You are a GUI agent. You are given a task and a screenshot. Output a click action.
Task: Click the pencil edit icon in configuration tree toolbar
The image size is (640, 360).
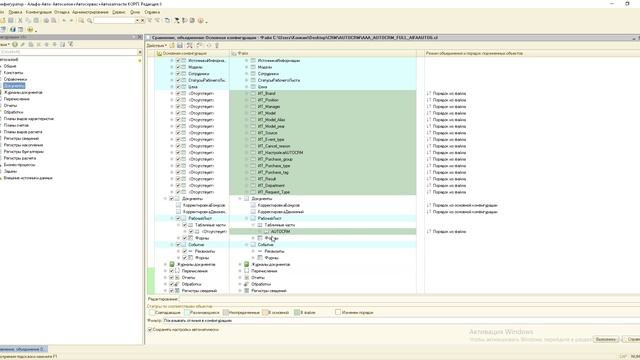22,44
